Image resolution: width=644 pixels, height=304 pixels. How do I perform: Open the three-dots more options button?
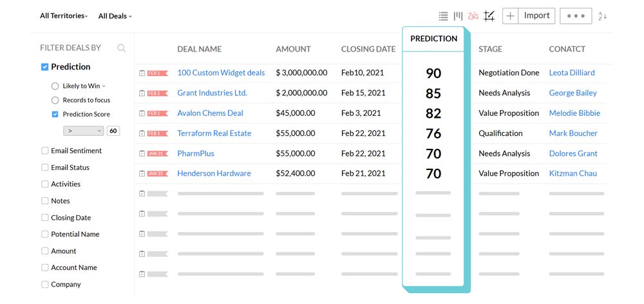tap(576, 16)
